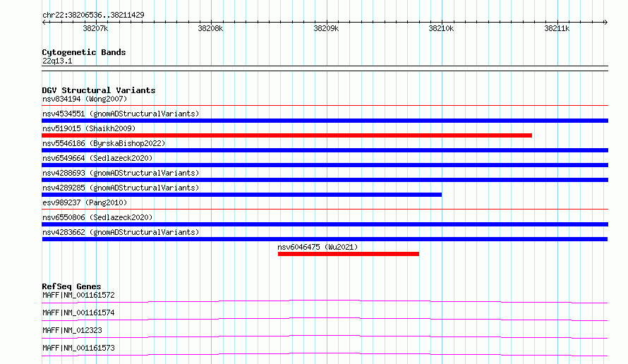Click the DGV Structural Variants track title

(99, 90)
